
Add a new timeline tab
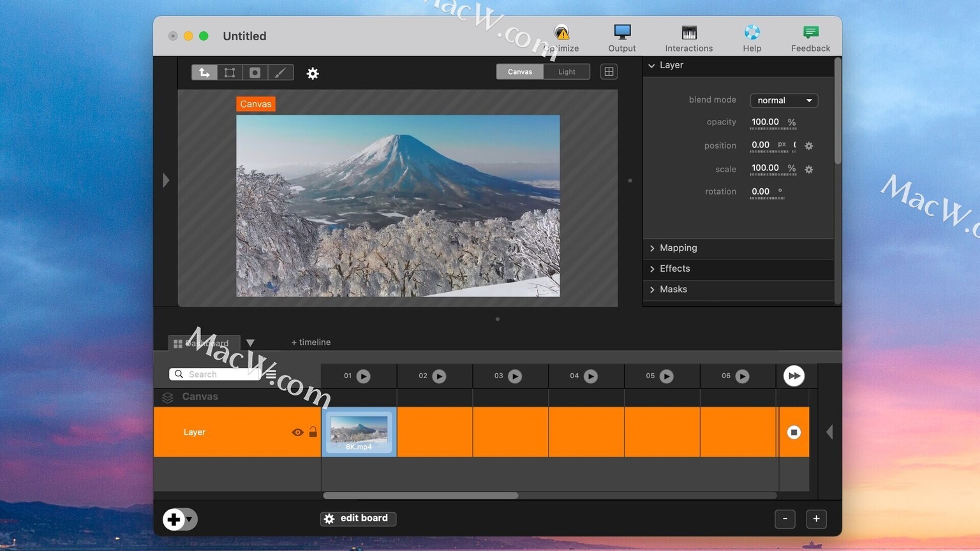pyautogui.click(x=311, y=342)
